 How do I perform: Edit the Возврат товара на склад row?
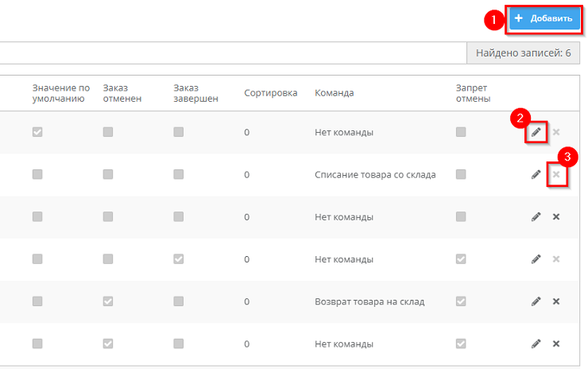point(536,301)
